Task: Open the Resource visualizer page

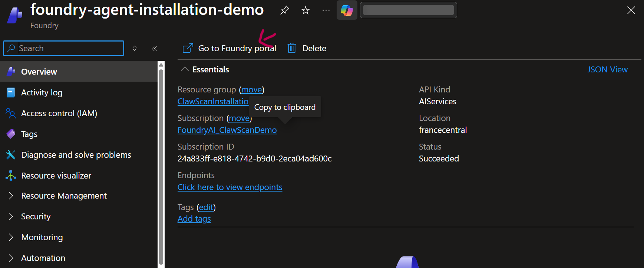Action: coord(79,176)
